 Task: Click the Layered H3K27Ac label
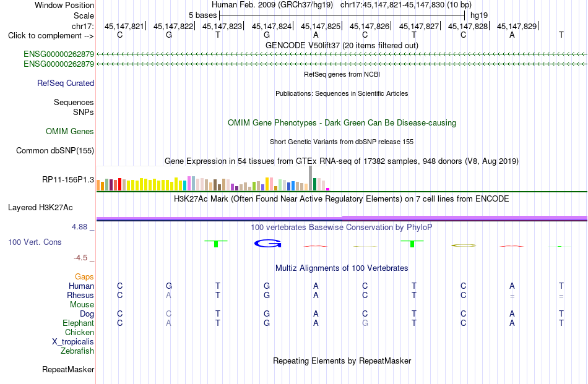click(40, 208)
